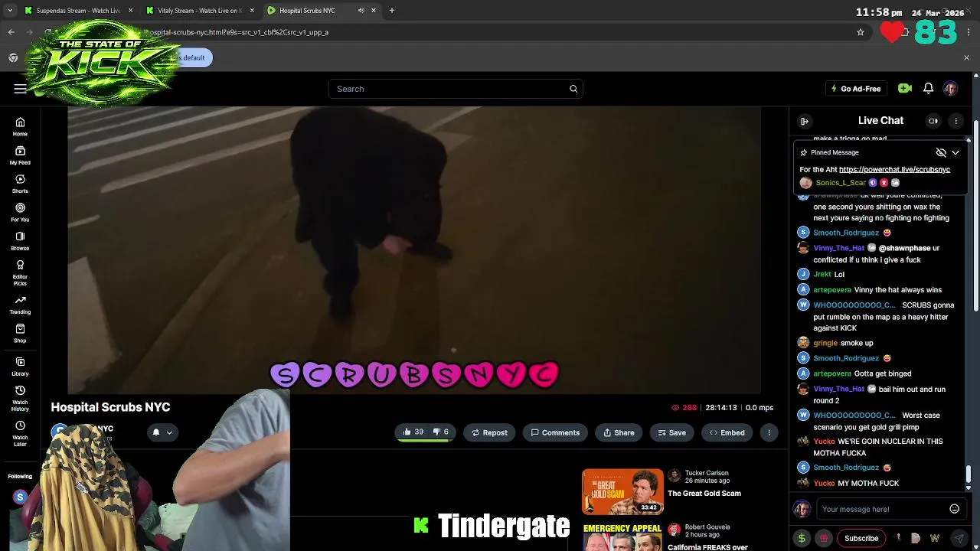The width and height of the screenshot is (980, 551).
Task: Open Editor Picks in the sidebar
Action: tap(20, 272)
